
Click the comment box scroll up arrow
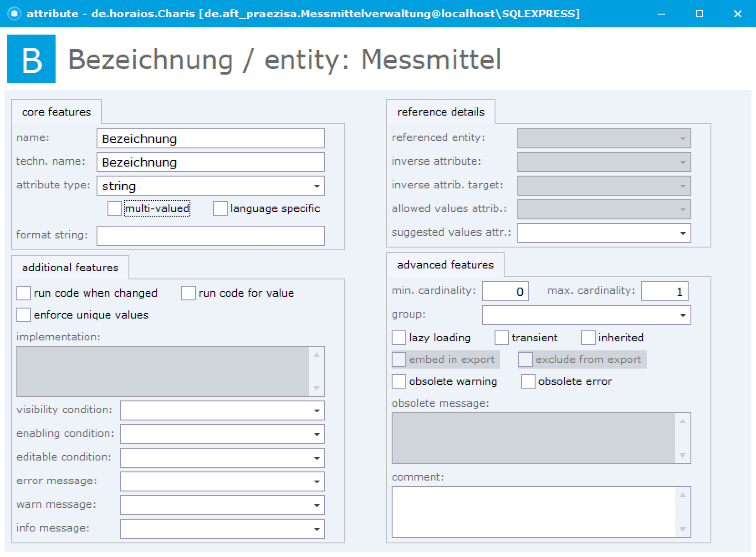[x=683, y=495]
